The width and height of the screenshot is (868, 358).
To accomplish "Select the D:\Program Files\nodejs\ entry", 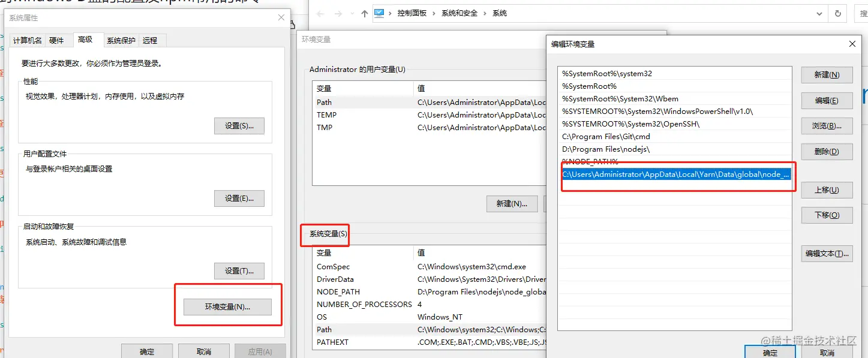I will pyautogui.click(x=675, y=149).
